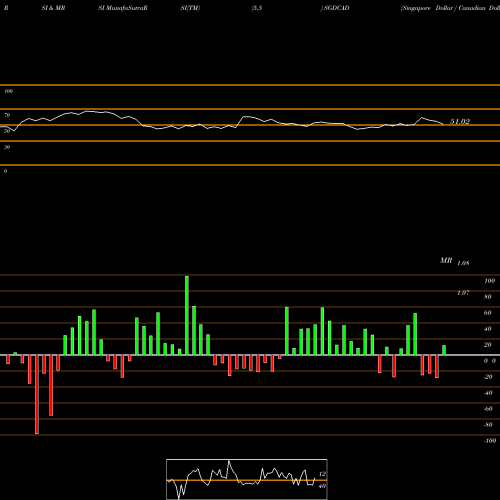Click the histogram axis label 60
The image size is (500, 500).
(x=488, y=313)
